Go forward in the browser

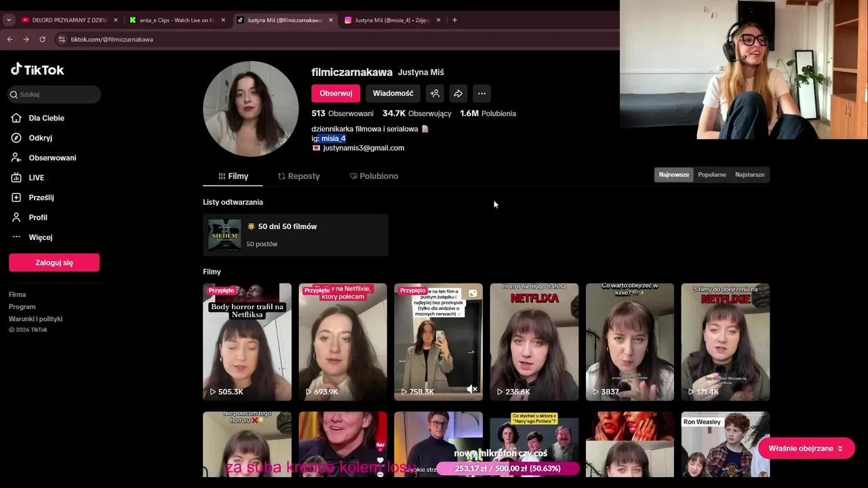click(26, 39)
